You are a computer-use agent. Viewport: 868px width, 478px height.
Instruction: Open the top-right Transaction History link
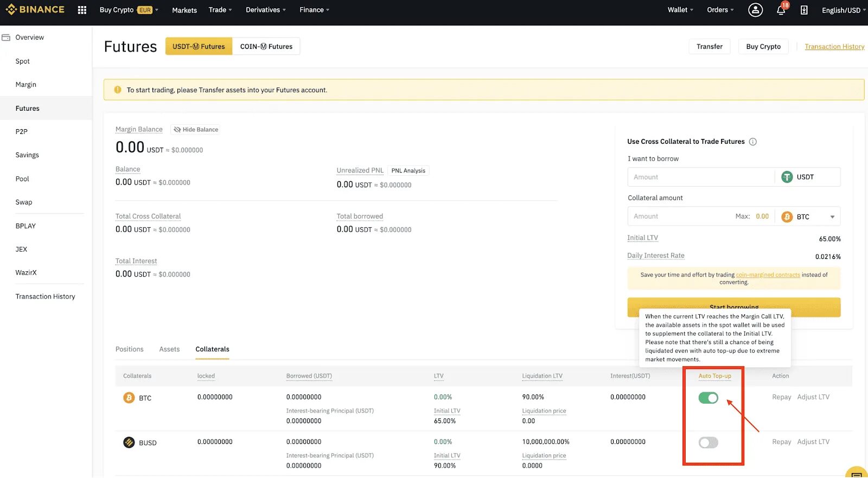point(834,47)
